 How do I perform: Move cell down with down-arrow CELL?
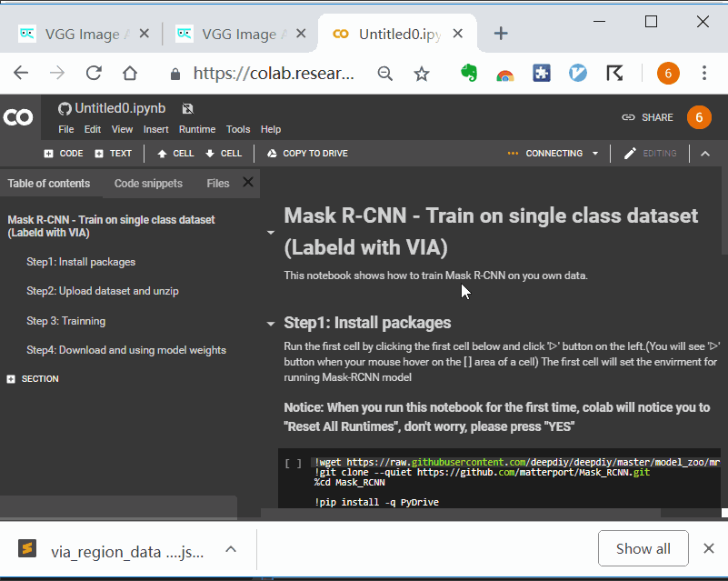[x=224, y=154]
